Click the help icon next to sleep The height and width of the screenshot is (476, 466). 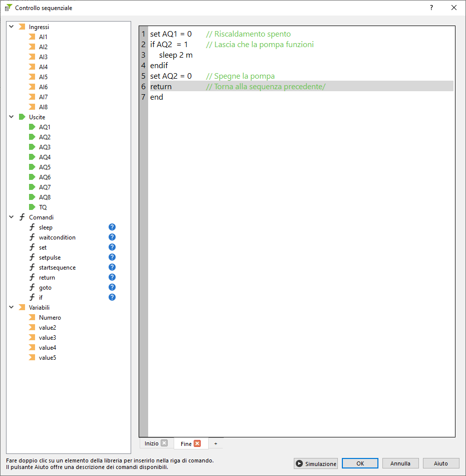(x=112, y=227)
